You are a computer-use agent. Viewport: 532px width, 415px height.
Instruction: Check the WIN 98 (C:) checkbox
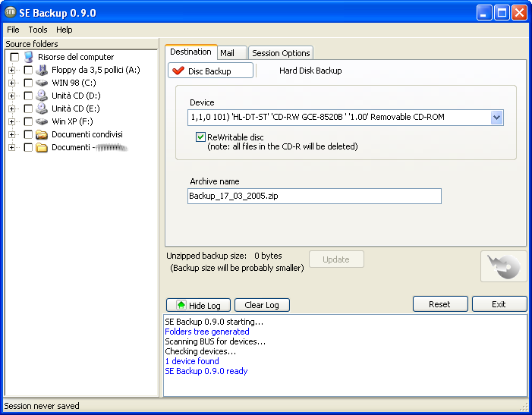tap(28, 83)
